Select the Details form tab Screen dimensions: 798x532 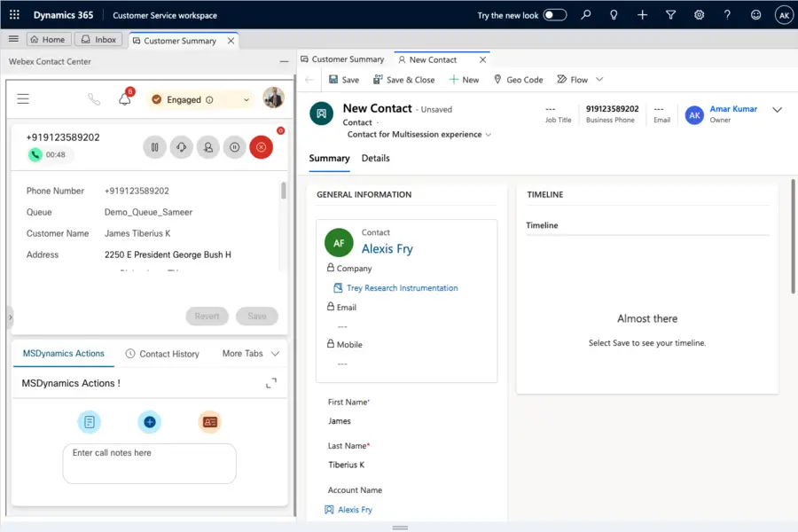tap(376, 159)
